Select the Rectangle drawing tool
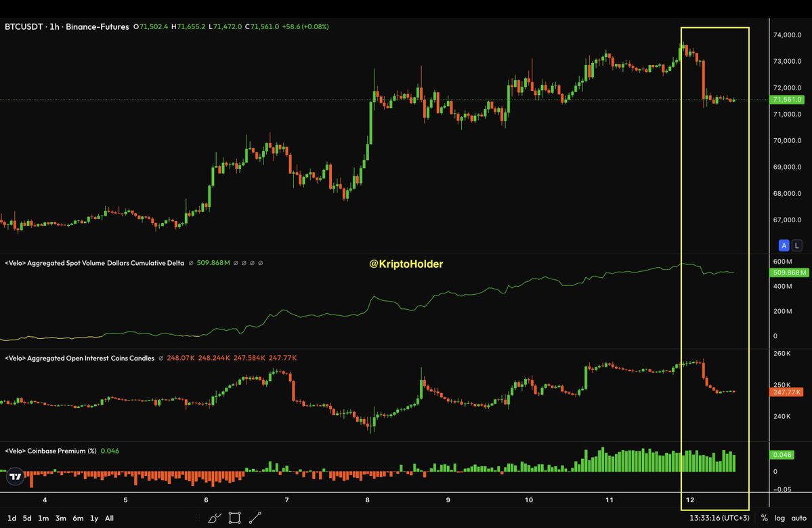This screenshot has width=812, height=528. 234,518
